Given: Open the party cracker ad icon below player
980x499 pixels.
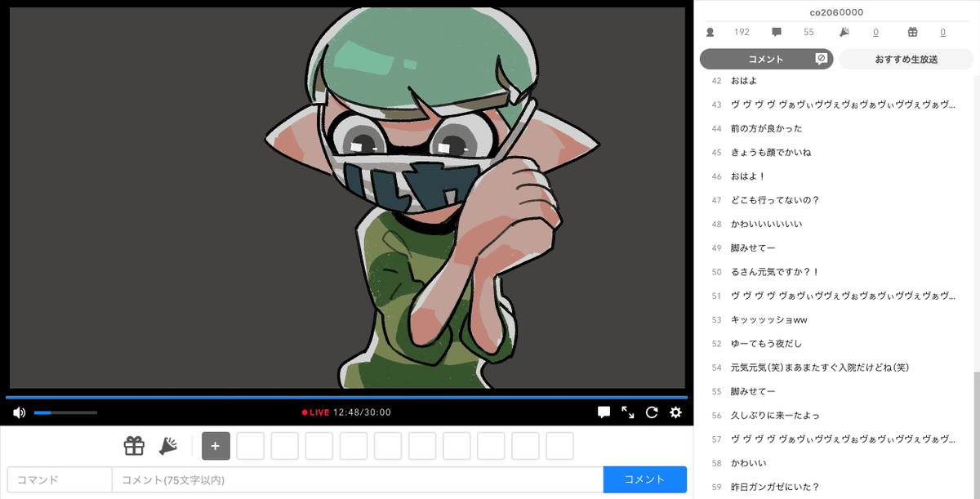Looking at the screenshot, I should 168,446.
